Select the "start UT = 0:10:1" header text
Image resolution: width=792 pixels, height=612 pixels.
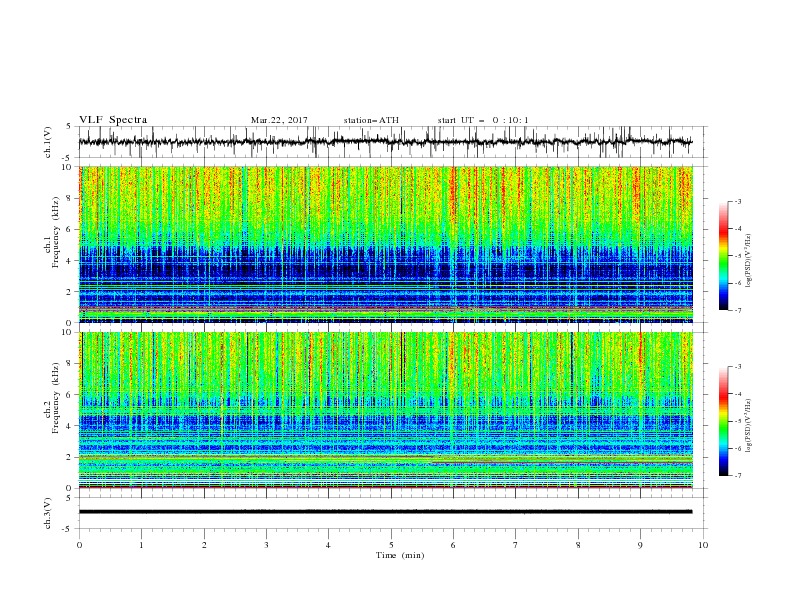(x=483, y=120)
